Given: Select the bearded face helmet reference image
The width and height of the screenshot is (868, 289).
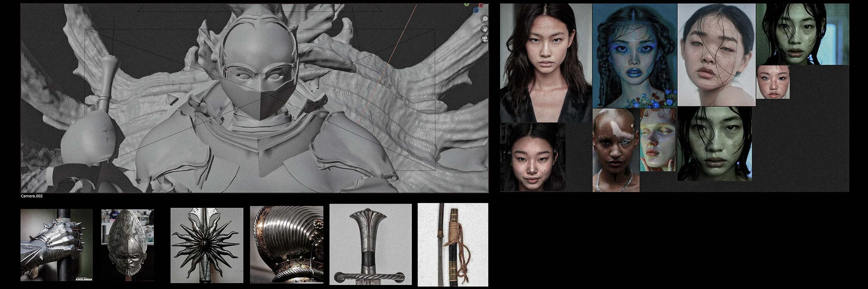Looking at the screenshot, I should click(127, 245).
